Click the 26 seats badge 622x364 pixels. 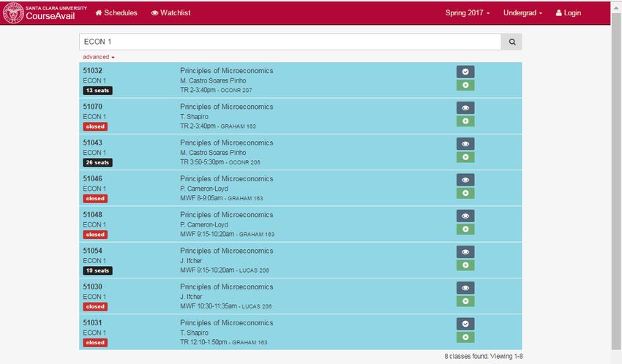coord(97,162)
